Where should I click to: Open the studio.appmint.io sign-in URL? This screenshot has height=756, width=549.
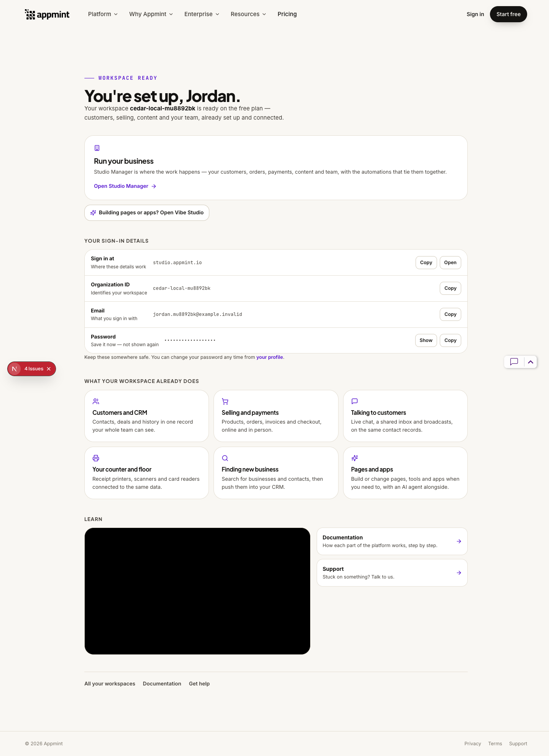pyautogui.click(x=450, y=263)
